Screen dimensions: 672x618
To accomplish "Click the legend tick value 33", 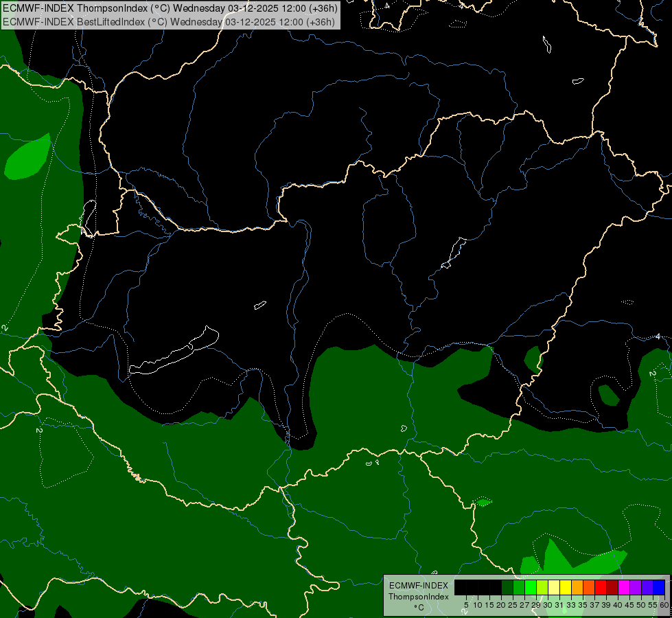I will pyautogui.click(x=571, y=605).
